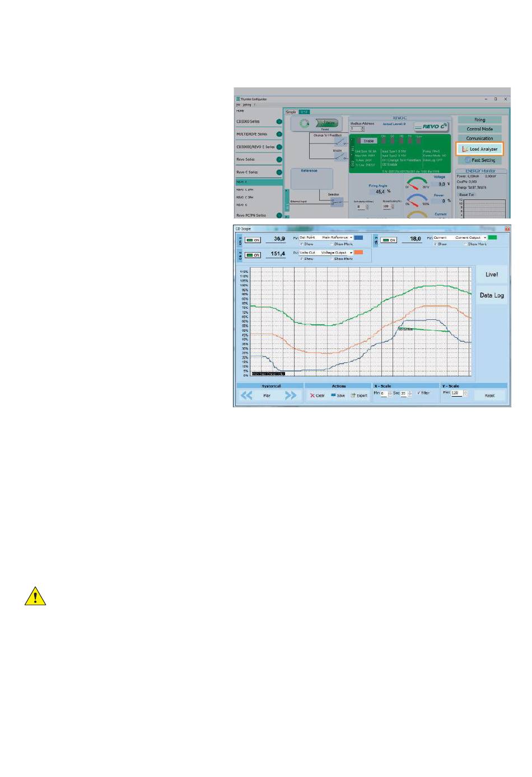This screenshot has width=532, height=777.
Task: Click the Fast Setting icon button
Action: pos(468,160)
